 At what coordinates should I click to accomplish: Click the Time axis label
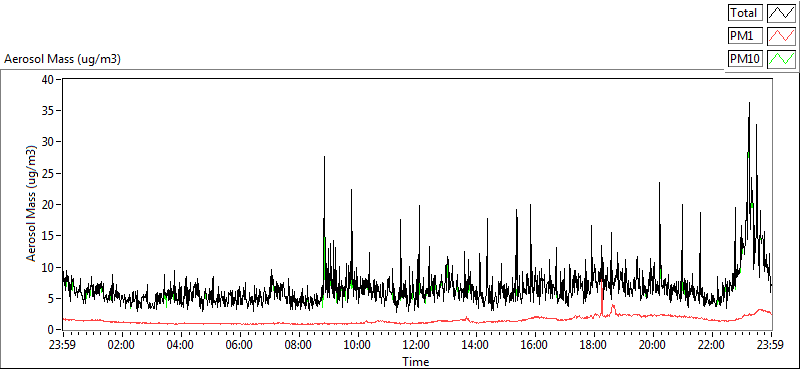[x=415, y=362]
